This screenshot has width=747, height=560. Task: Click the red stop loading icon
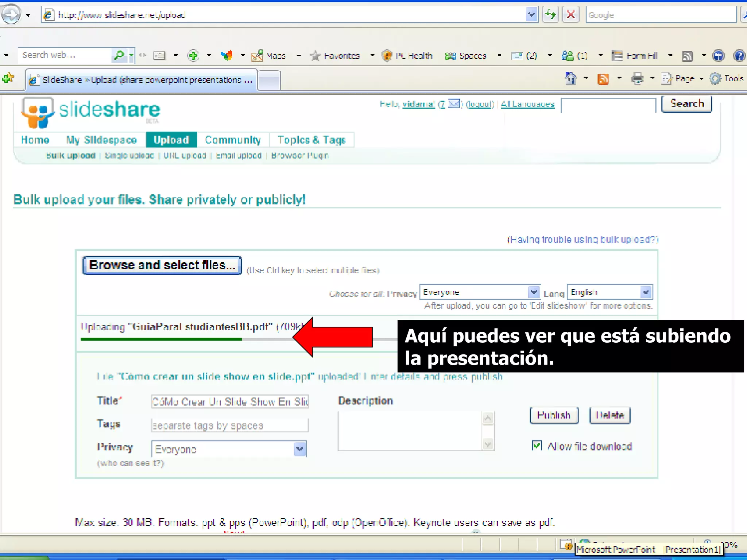pos(570,15)
